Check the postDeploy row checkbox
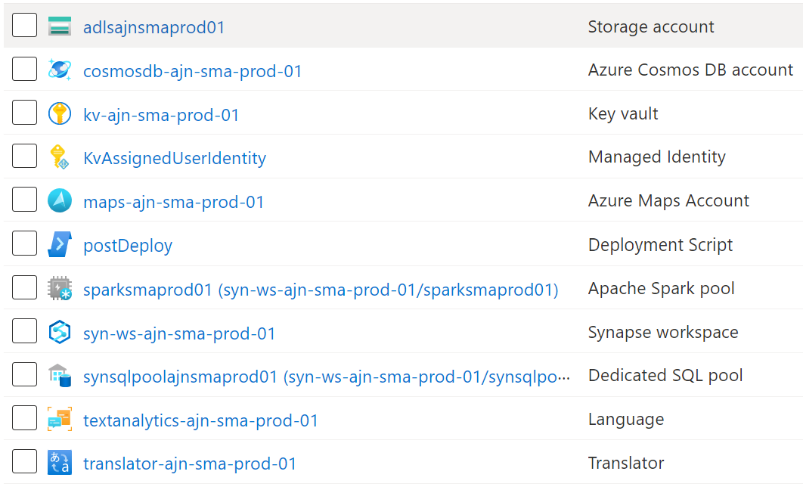Image resolution: width=803 pixels, height=493 pixels. [24, 244]
